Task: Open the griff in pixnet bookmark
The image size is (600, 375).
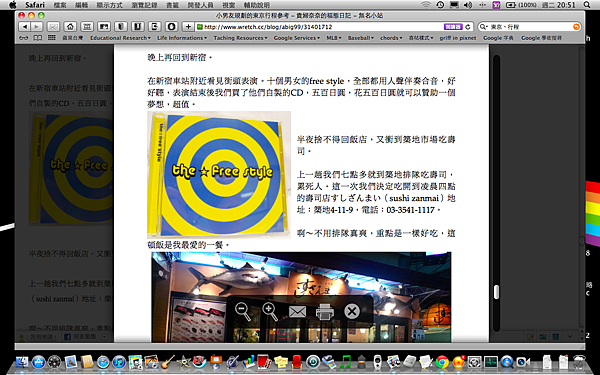Action: 458,38
